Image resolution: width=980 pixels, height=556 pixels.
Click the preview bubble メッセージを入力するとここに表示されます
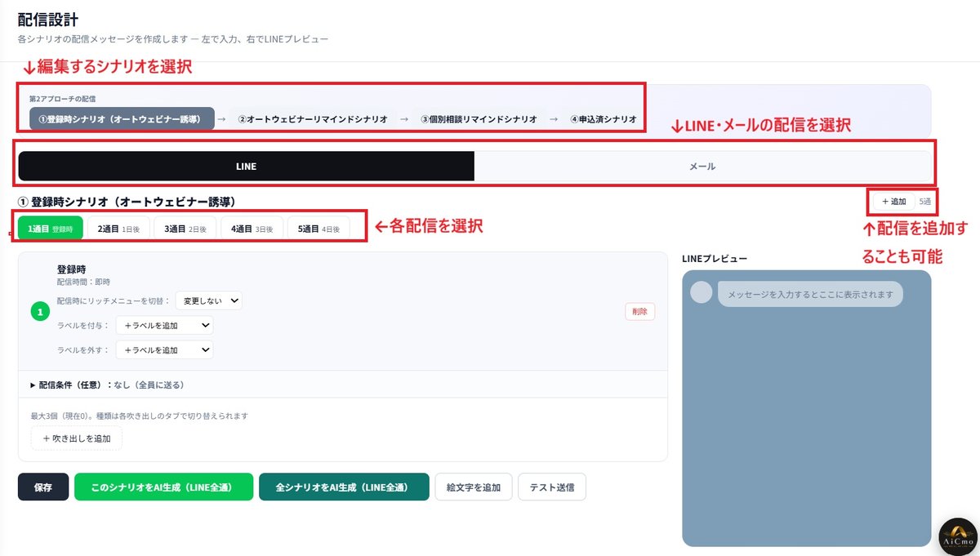810,295
